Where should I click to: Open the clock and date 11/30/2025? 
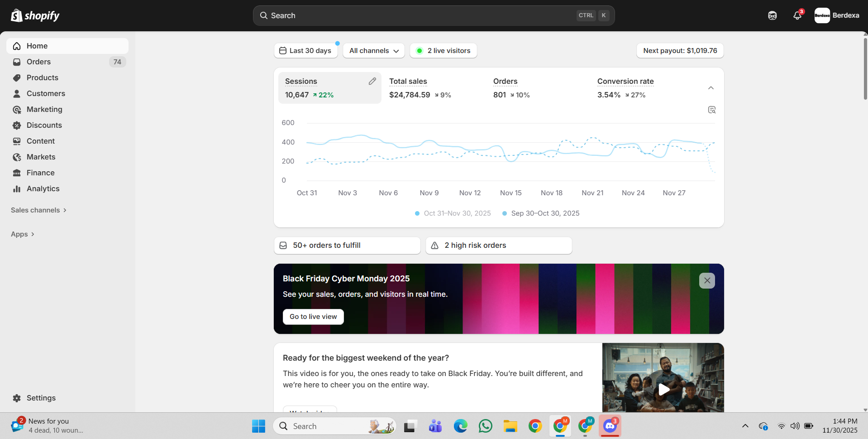(840, 426)
